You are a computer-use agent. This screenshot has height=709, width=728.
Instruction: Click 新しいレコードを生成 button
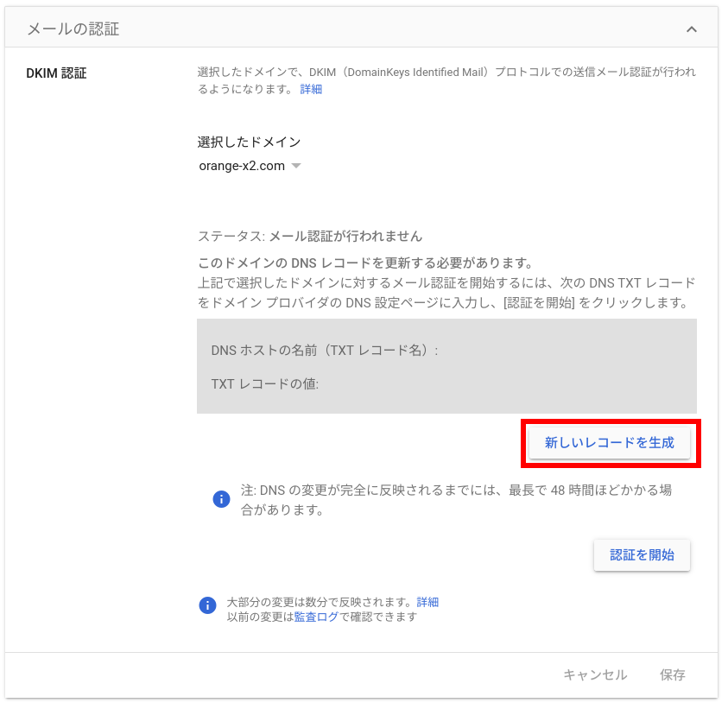click(610, 442)
